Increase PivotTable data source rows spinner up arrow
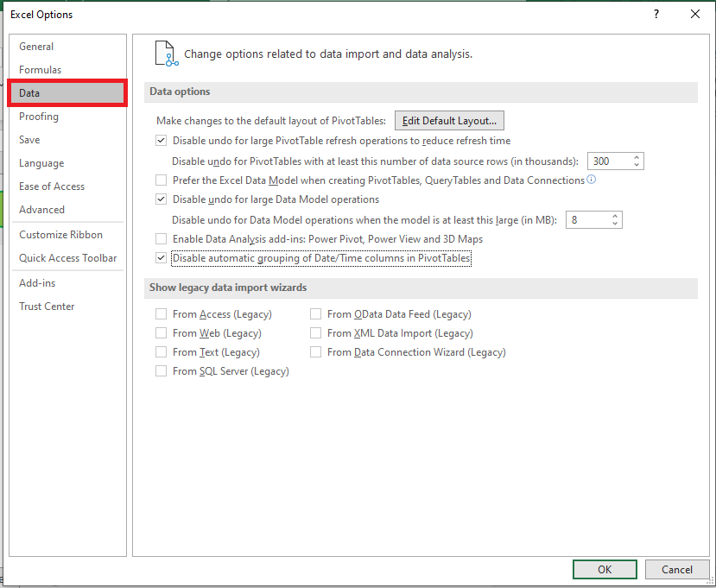Screen dimensions: 716x588 tap(637, 157)
